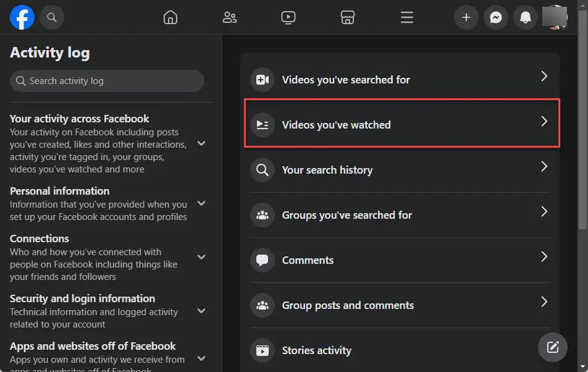Click the people icon for Group posts and comments
Screen dimensions: 588x372
262,305
